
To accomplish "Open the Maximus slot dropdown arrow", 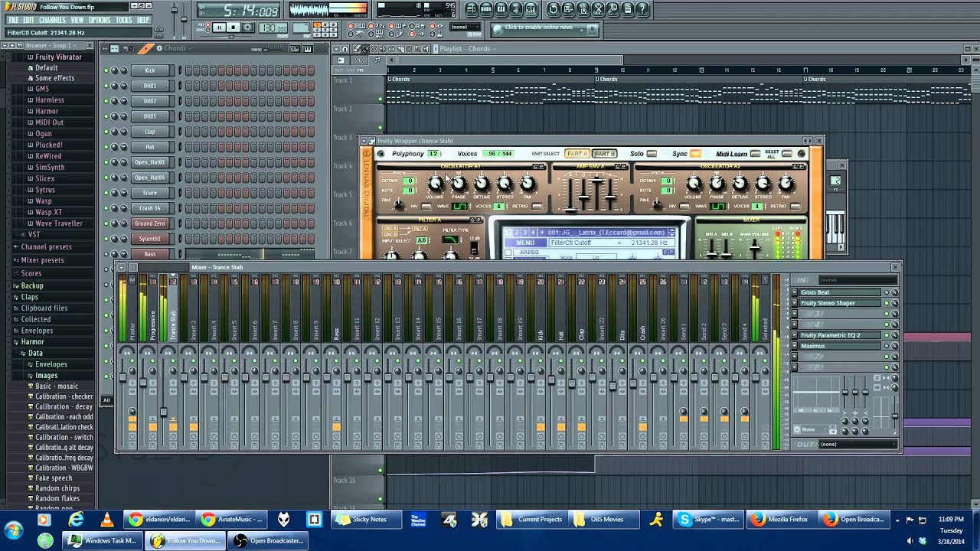I will [795, 346].
